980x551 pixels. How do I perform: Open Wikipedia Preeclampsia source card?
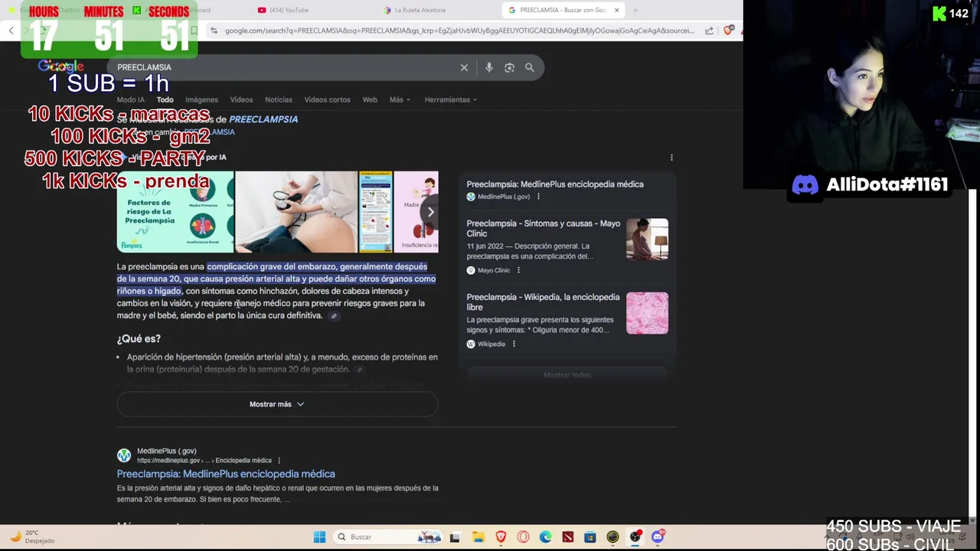[567, 320]
